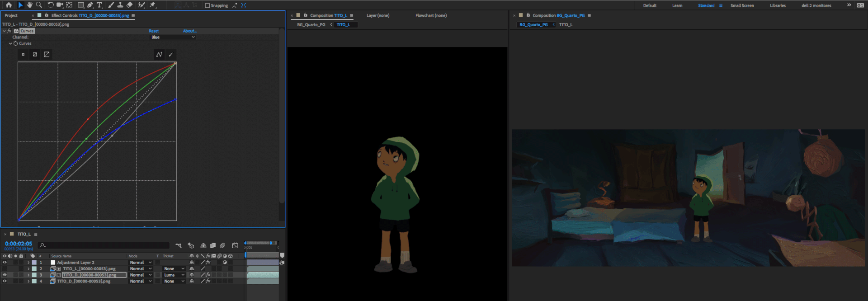The height and width of the screenshot is (301, 868).
Task: Select the Eraser tool
Action: [x=130, y=5]
